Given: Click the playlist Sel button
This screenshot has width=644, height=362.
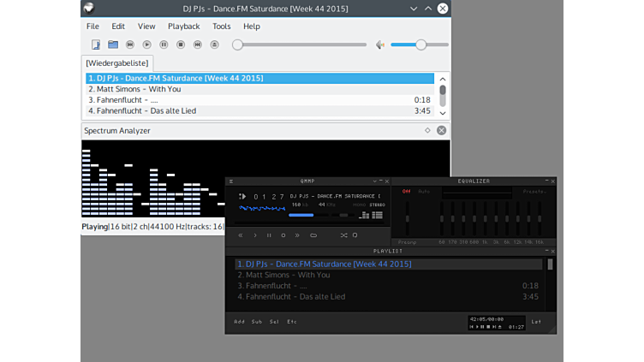Looking at the screenshot, I should coord(274,322).
